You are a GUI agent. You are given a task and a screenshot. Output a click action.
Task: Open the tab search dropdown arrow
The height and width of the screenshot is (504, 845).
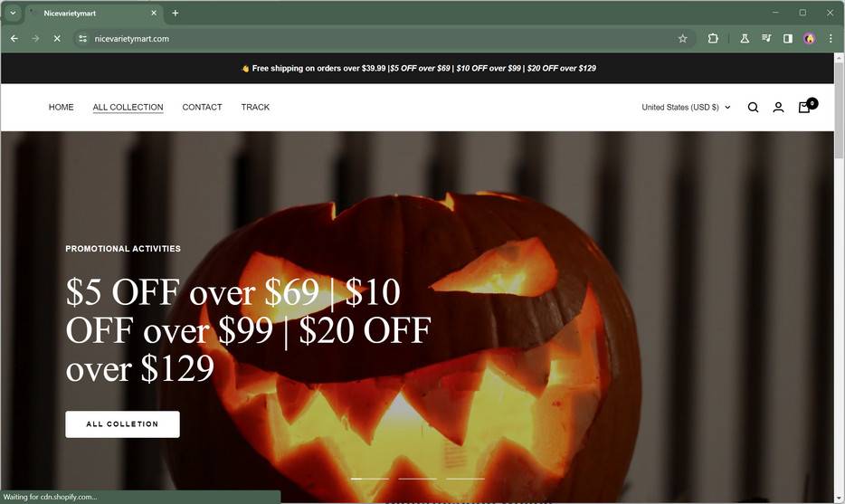pos(13,13)
